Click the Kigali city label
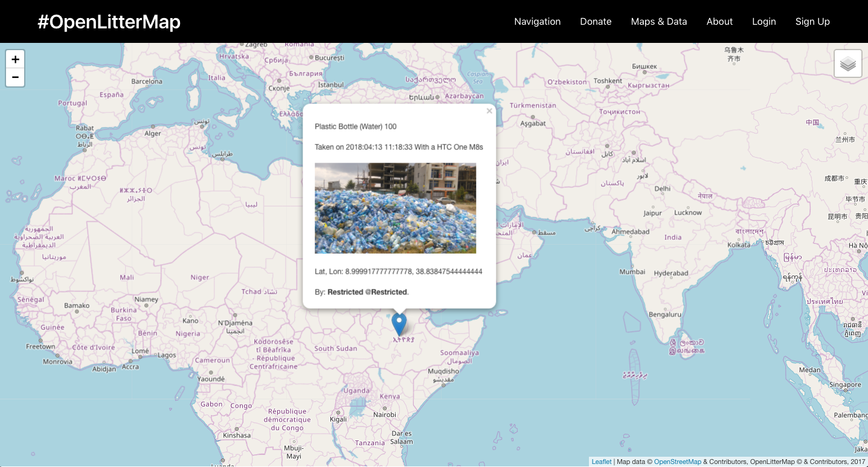Screen dimensions: 868x467 tap(338, 419)
